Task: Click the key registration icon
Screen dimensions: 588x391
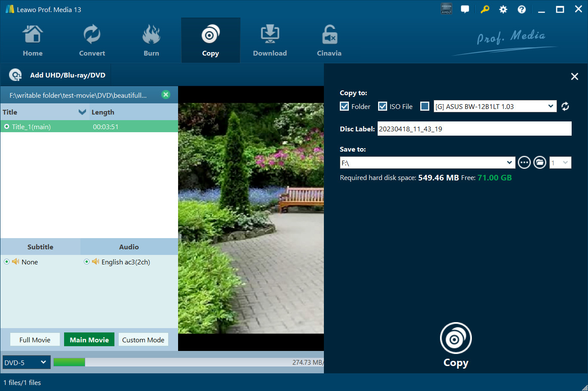Action: [485, 9]
